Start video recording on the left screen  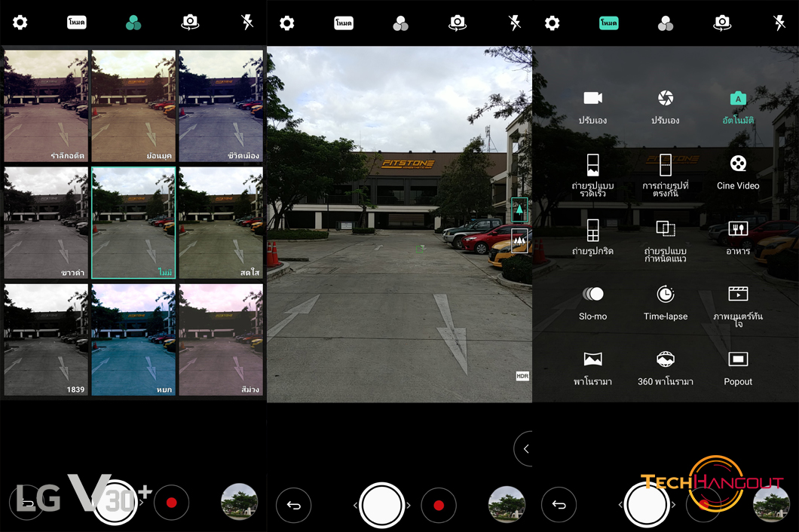point(172,503)
